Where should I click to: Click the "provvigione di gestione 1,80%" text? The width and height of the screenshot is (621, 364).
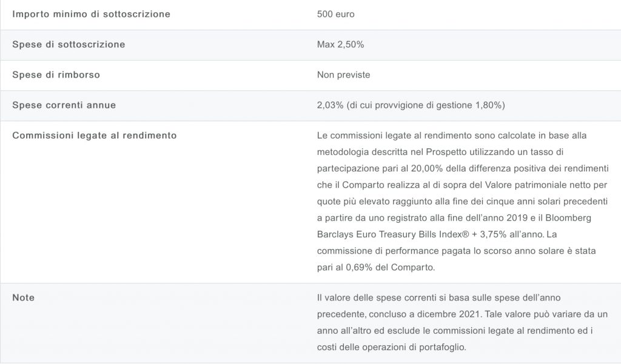(x=444, y=105)
